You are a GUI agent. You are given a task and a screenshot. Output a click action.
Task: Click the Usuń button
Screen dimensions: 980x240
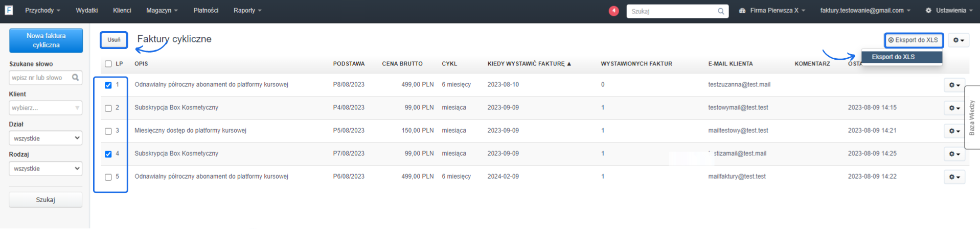[x=114, y=40]
